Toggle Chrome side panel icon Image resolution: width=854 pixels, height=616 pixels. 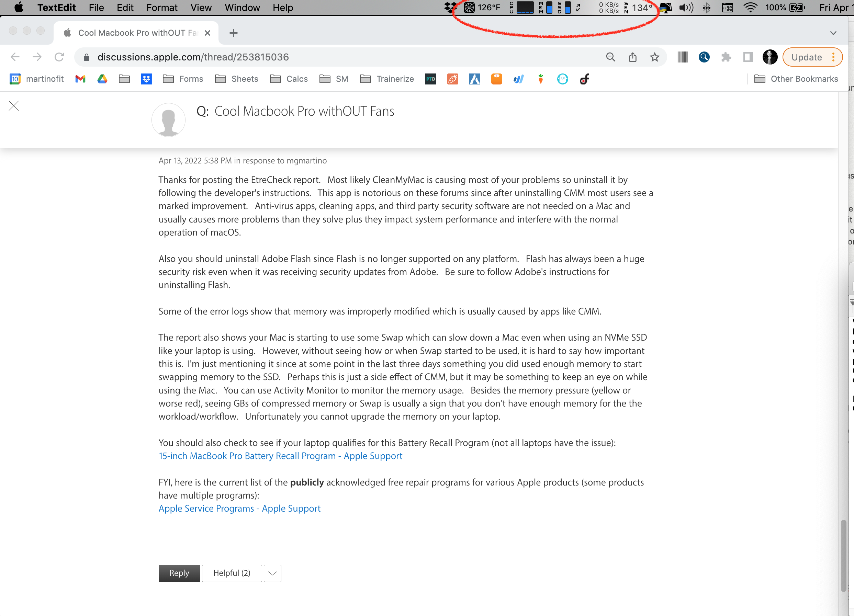[748, 57]
